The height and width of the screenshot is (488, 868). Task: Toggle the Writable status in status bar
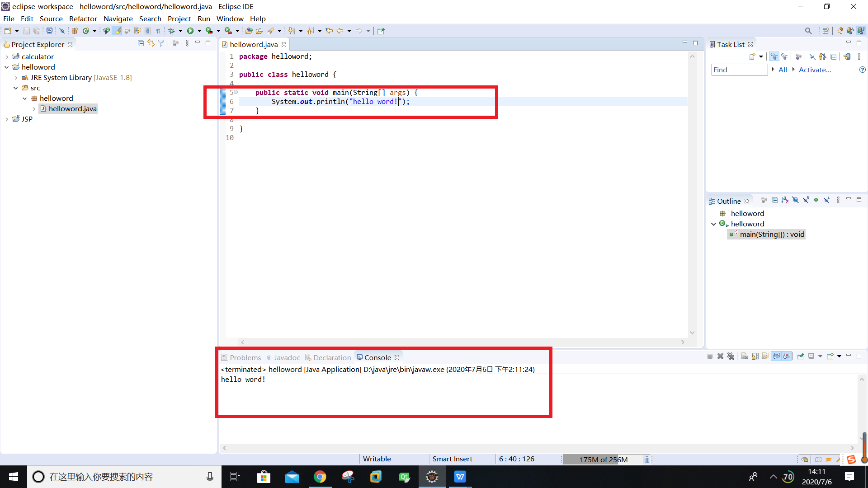[x=377, y=459]
